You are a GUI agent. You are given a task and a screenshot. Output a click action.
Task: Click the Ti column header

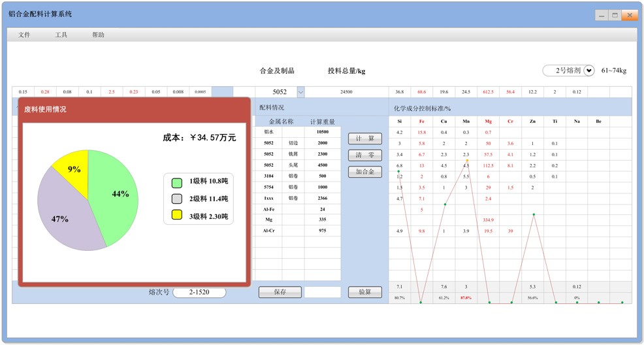coord(555,122)
